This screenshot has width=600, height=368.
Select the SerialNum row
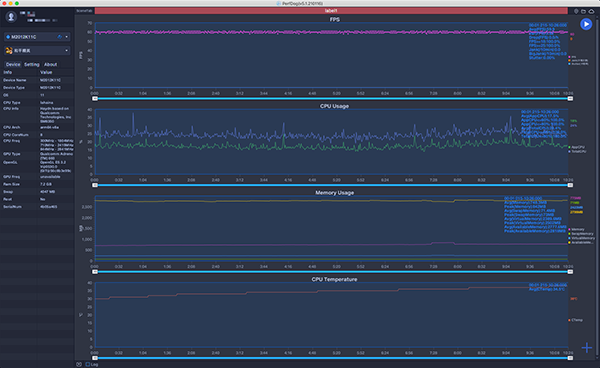coord(37,207)
